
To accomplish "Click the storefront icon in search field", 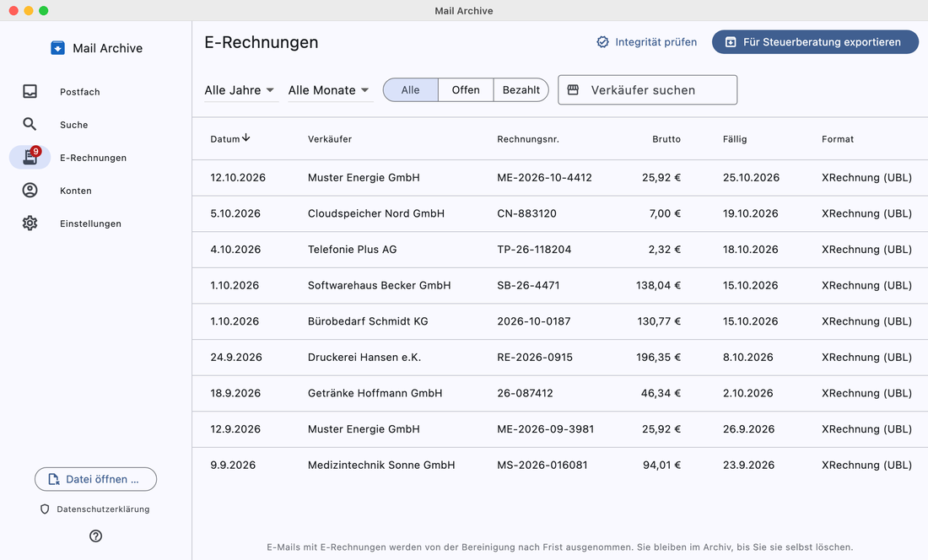I will tap(573, 90).
